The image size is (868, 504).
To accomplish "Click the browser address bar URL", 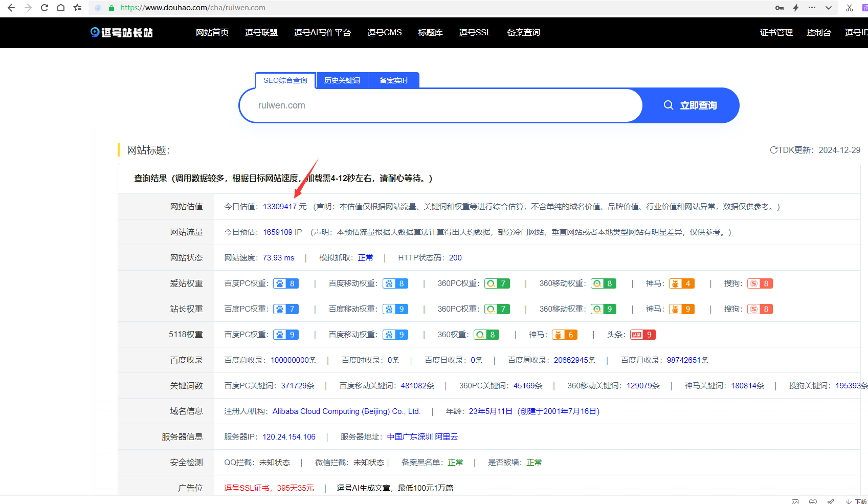I will pyautogui.click(x=193, y=8).
